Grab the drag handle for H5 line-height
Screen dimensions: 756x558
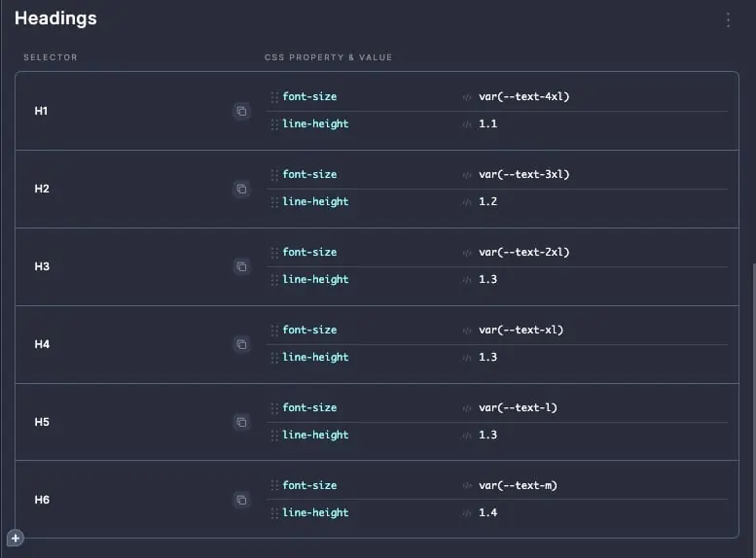[x=274, y=436]
